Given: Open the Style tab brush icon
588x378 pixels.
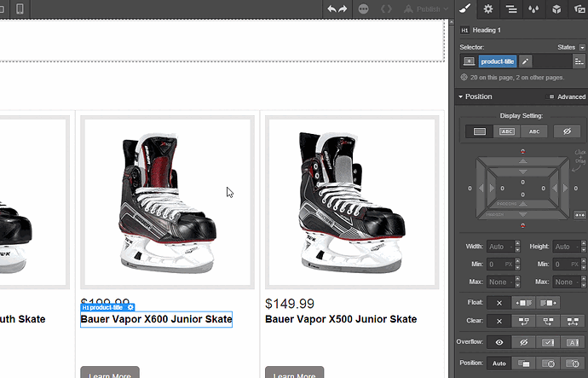Looking at the screenshot, I should click(465, 9).
